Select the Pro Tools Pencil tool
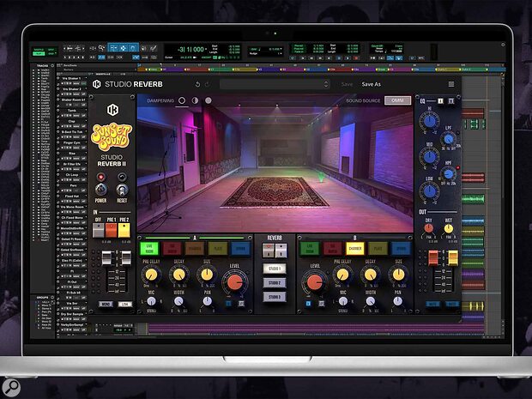Viewport: 532px width, 399px height. pyautogui.click(x=154, y=48)
